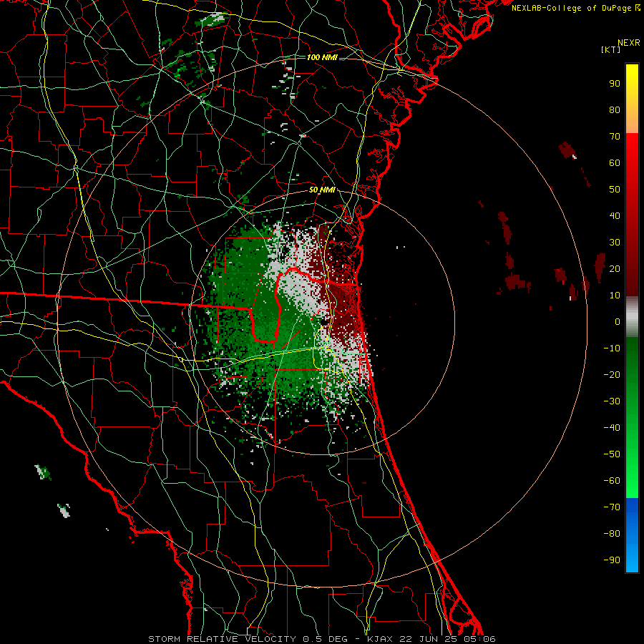This screenshot has height=644, width=644.
Task: Click the blue bottom segment of the color bar
Action: click(632, 535)
